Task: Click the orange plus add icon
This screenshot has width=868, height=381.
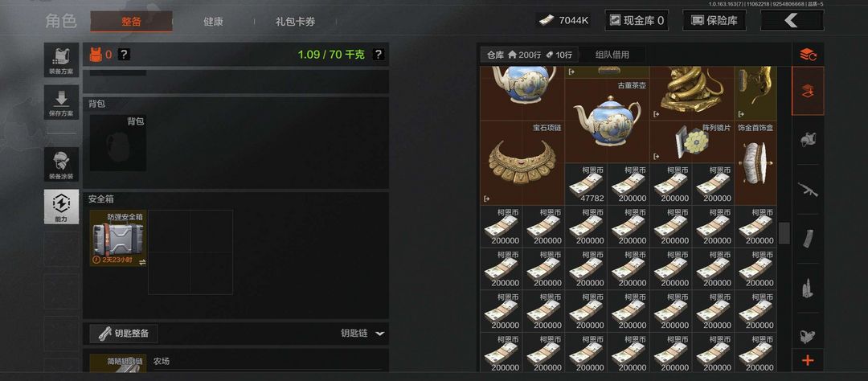Action: [x=808, y=361]
